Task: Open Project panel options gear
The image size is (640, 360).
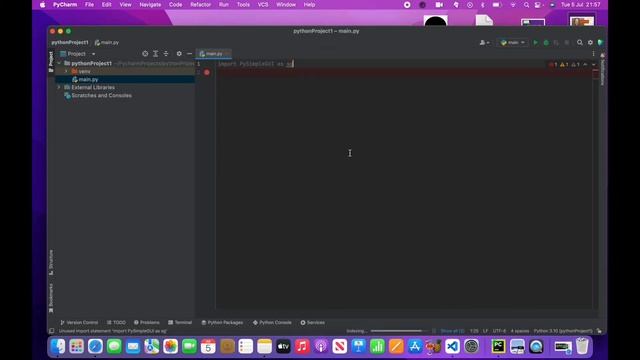Action: [179, 53]
